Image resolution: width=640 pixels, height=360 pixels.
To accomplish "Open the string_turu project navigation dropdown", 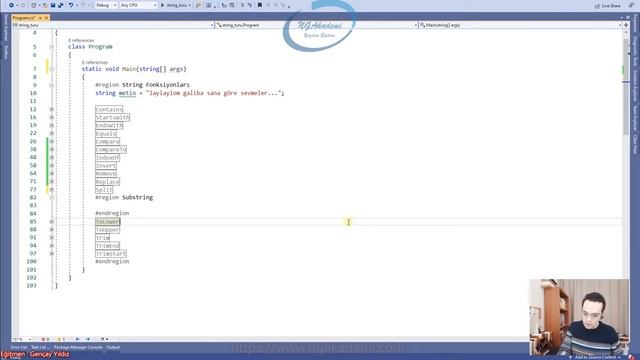I will [x=113, y=25].
